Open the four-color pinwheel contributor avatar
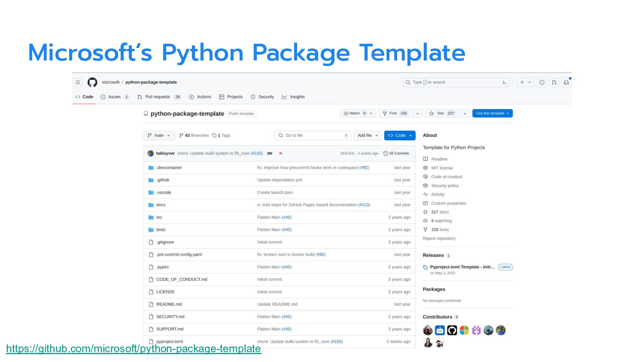Screen dimensions: 644x362 coord(464,330)
